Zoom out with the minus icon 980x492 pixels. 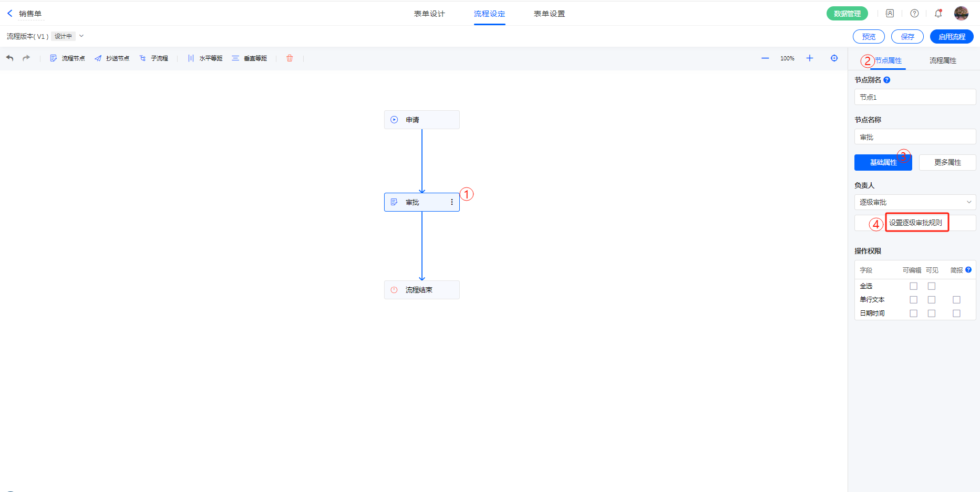tap(765, 58)
